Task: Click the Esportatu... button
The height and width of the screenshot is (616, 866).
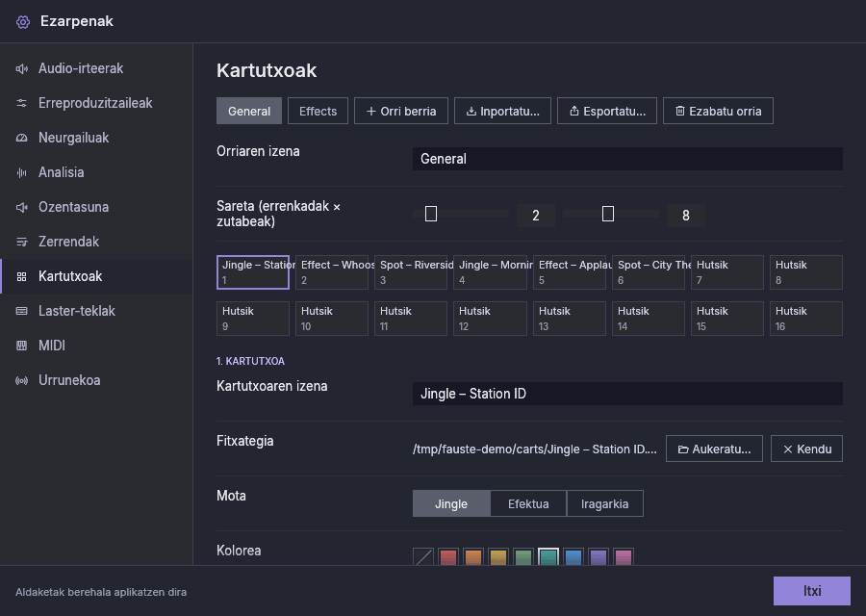Action: 607,111
